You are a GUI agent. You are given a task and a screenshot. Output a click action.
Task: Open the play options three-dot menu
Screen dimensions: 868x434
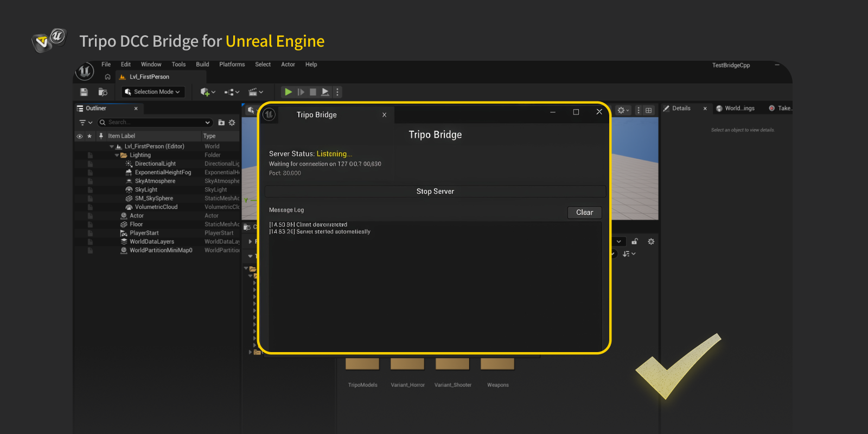coord(337,92)
